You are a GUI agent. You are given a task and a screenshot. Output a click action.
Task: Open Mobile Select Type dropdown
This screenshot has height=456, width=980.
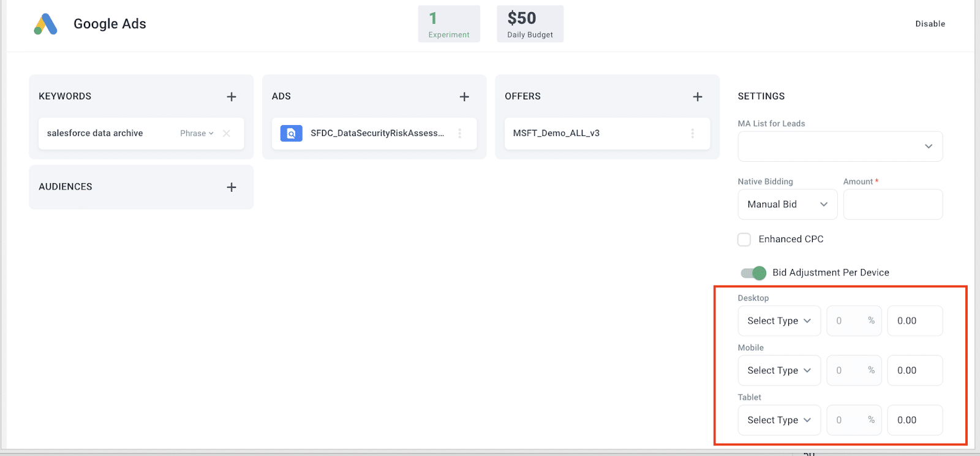point(779,370)
